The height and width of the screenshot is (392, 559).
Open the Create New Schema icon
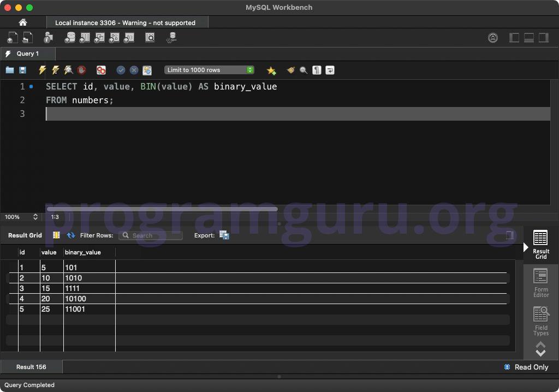pyautogui.click(x=70, y=38)
